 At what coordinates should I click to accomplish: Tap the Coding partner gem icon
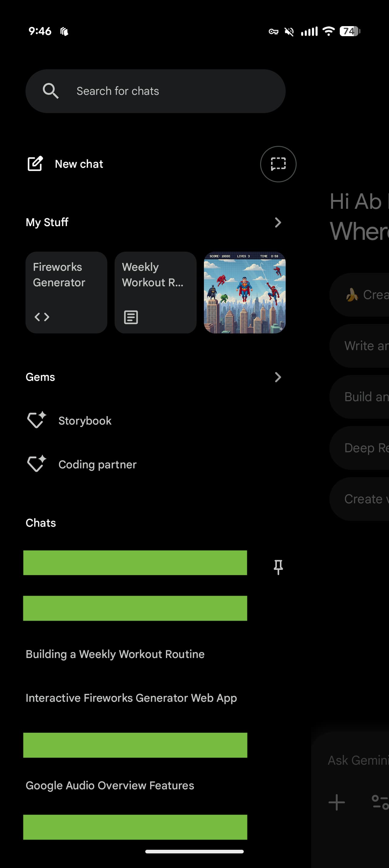point(36,464)
